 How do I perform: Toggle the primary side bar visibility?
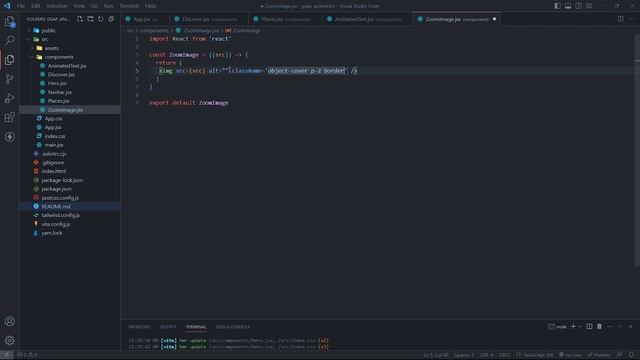click(x=557, y=6)
